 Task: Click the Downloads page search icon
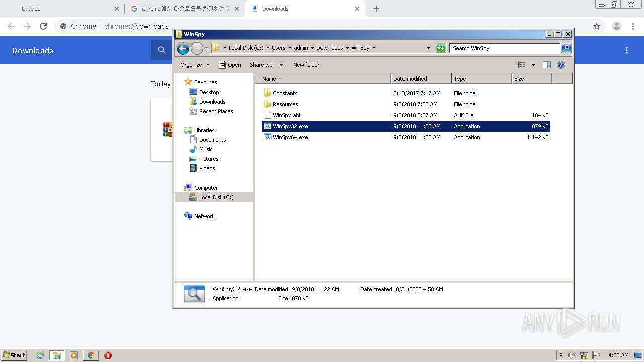tap(162, 50)
